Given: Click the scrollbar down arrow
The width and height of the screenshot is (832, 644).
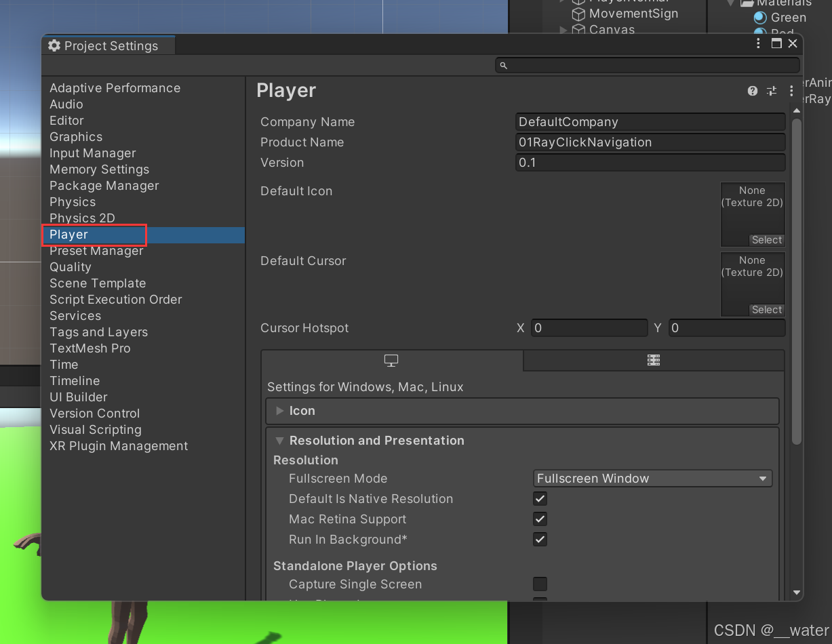Looking at the screenshot, I should click(797, 592).
